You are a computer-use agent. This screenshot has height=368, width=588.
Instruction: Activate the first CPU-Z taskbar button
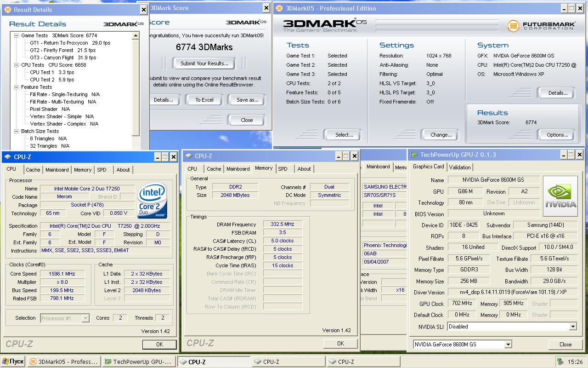coord(214,362)
